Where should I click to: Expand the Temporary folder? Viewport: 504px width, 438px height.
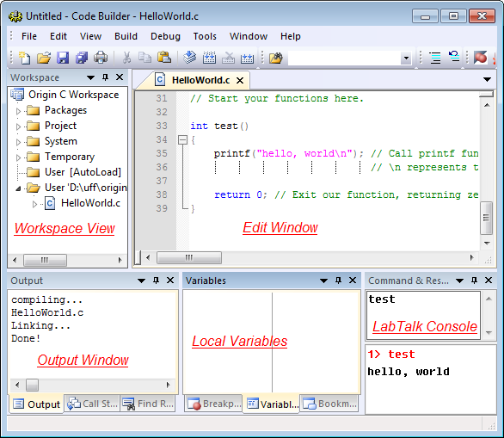(18, 157)
